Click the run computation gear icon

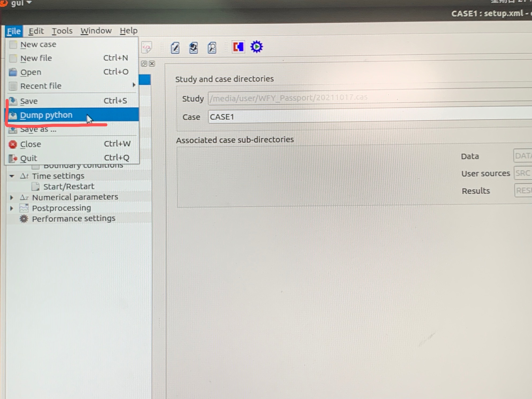point(256,47)
